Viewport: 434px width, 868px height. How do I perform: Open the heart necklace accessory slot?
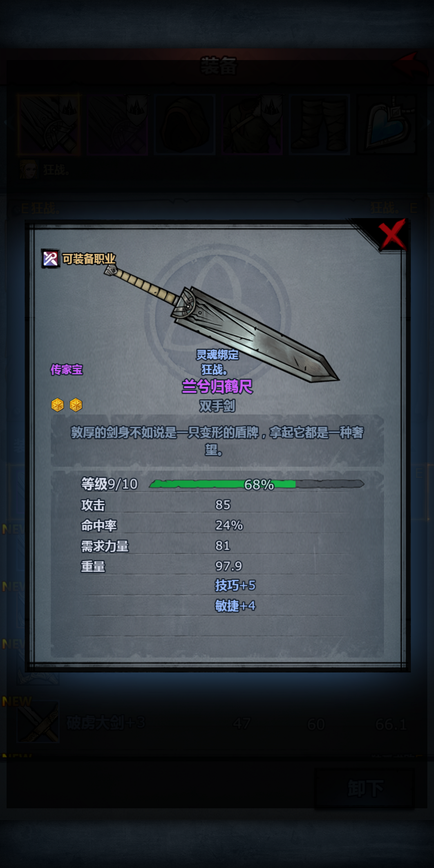pos(386,125)
